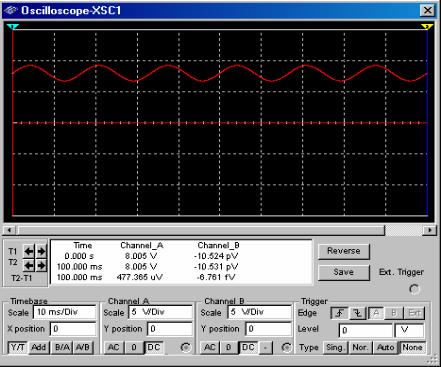Click scrollbar left arrow under display
The width and height of the screenshot is (441, 367).
pyautogui.click(x=9, y=230)
